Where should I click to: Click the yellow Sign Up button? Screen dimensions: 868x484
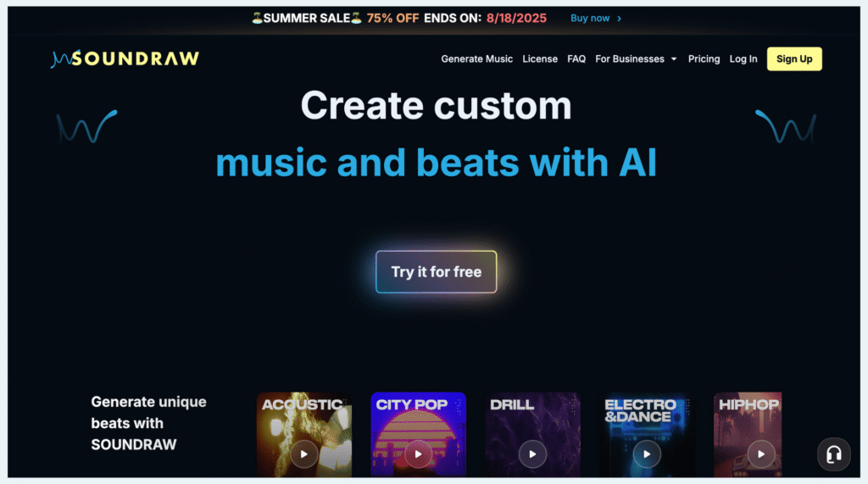click(x=794, y=58)
